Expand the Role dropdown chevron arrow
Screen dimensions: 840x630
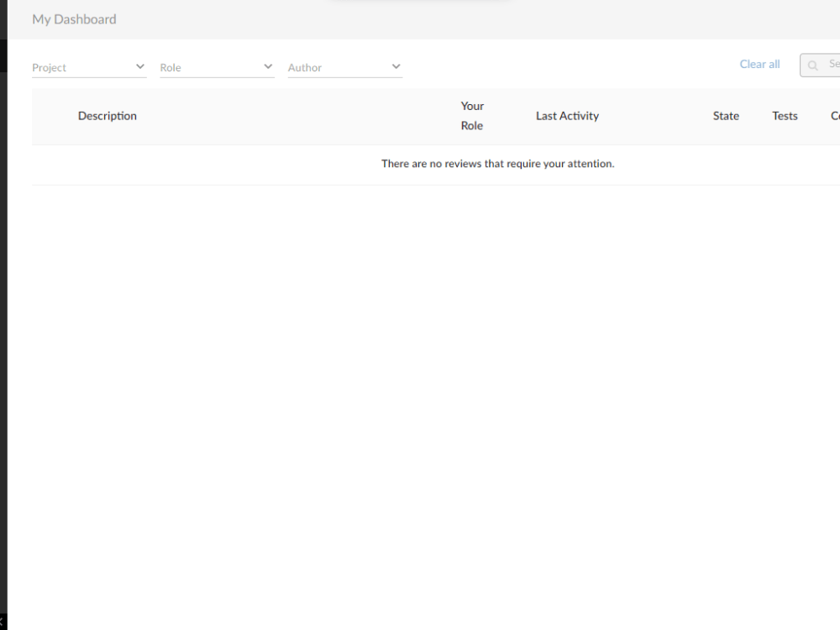(267, 66)
